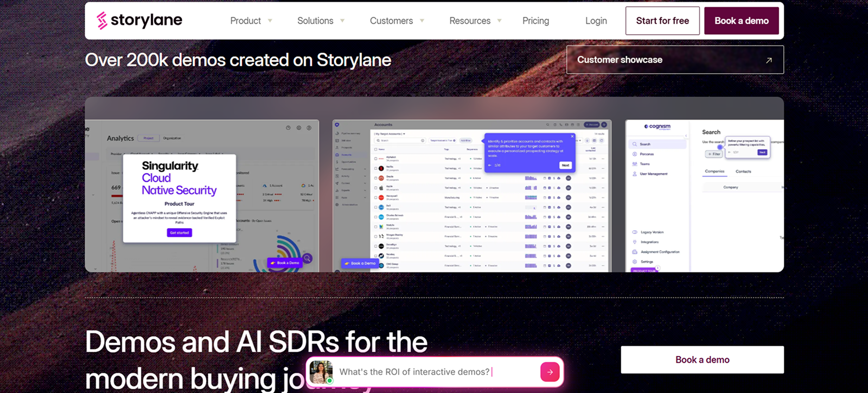Screen dimensions: 868x393
Task: Click the Storylane logo
Action: click(139, 21)
